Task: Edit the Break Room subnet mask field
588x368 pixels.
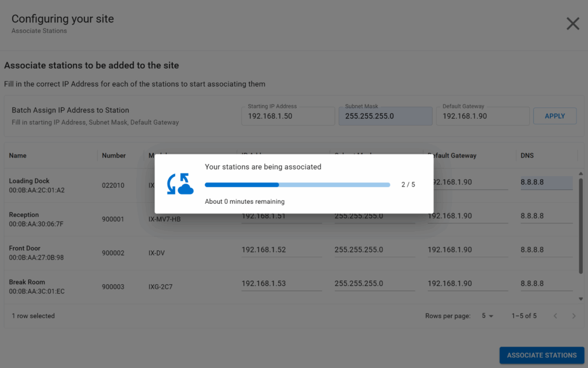Action: pos(374,284)
